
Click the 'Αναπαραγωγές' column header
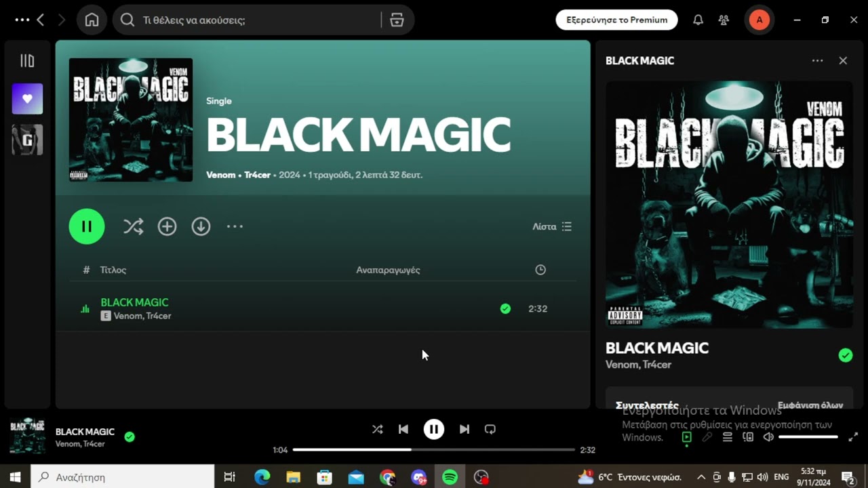coord(388,270)
